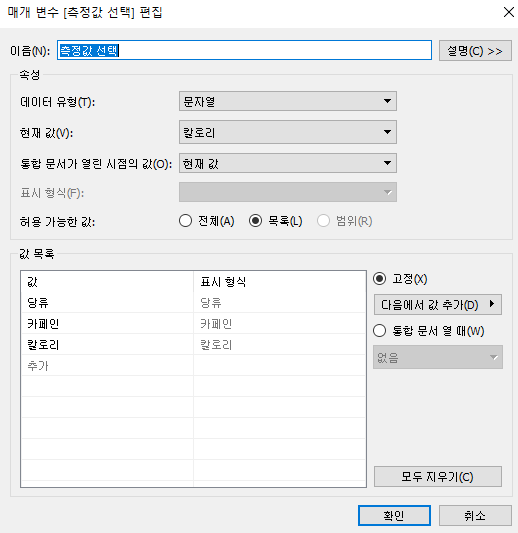This screenshot has height=533, width=518.
Task: Close the parameter edit dialog
Action: [508, 12]
